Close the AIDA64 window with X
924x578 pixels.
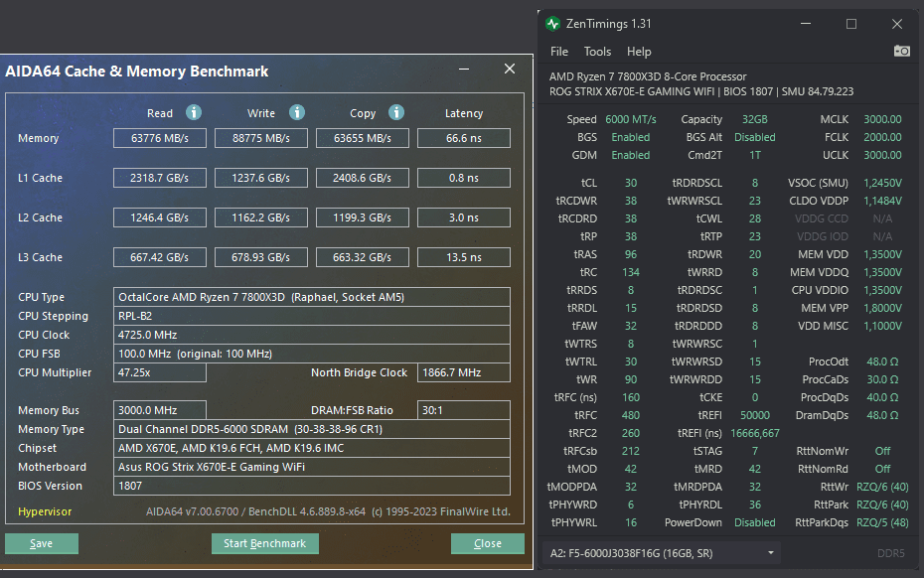[510, 69]
